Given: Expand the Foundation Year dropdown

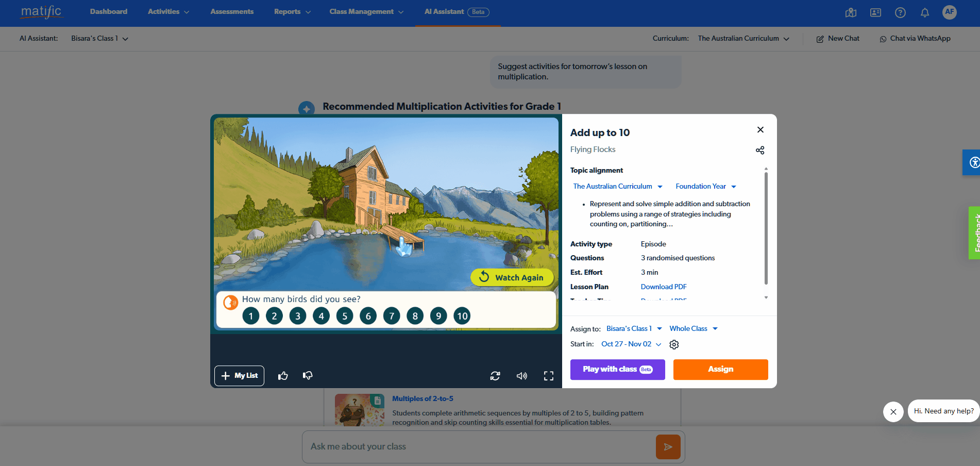Looking at the screenshot, I should (x=705, y=187).
